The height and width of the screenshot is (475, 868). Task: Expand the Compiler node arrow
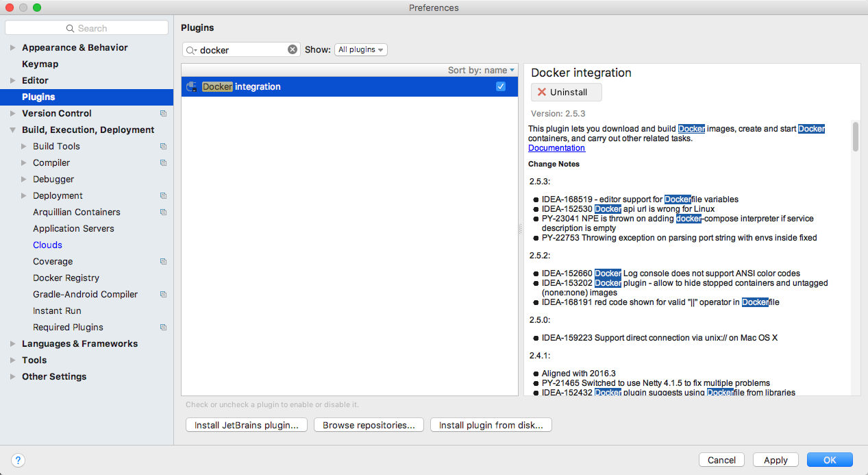pyautogui.click(x=23, y=163)
